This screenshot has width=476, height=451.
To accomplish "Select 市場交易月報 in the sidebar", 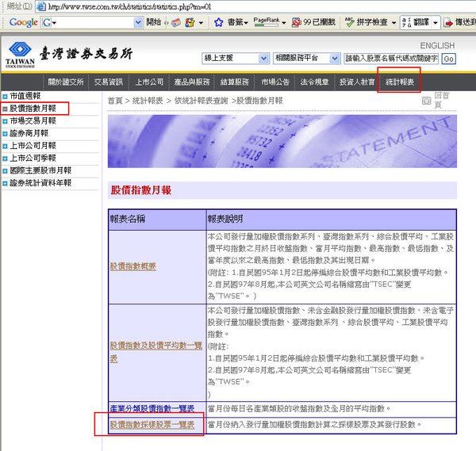I will (x=33, y=120).
